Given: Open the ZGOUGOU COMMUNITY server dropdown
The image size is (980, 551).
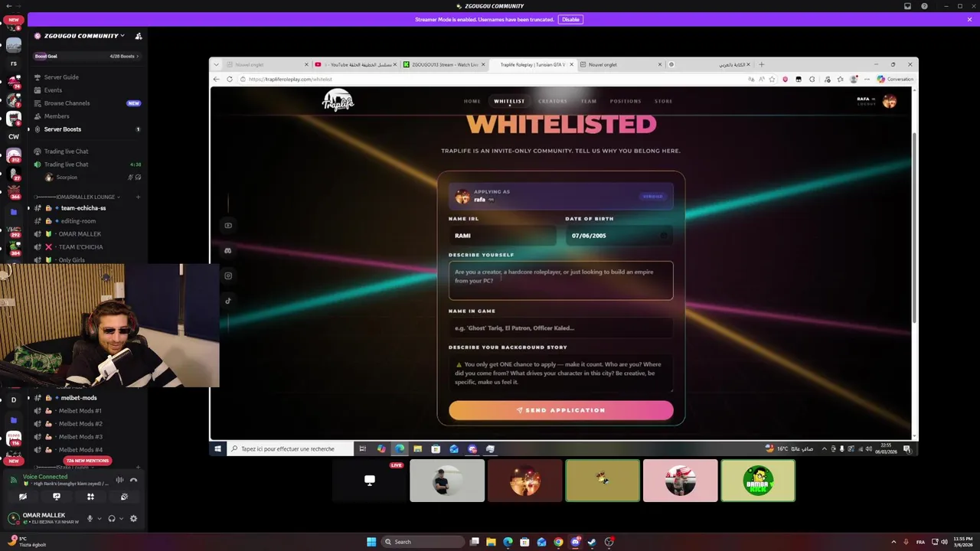Looking at the screenshot, I should point(80,36).
